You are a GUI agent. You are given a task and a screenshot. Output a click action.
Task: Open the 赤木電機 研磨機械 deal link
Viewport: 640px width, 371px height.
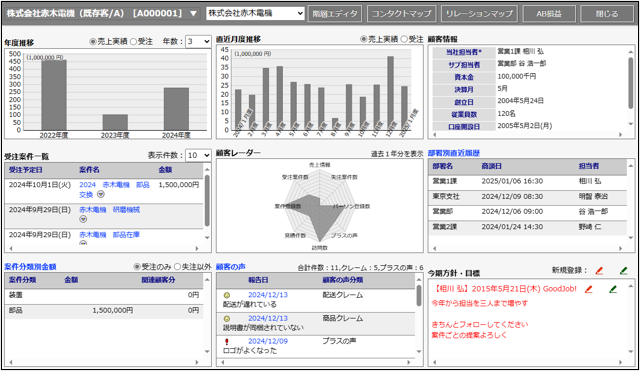pos(109,210)
